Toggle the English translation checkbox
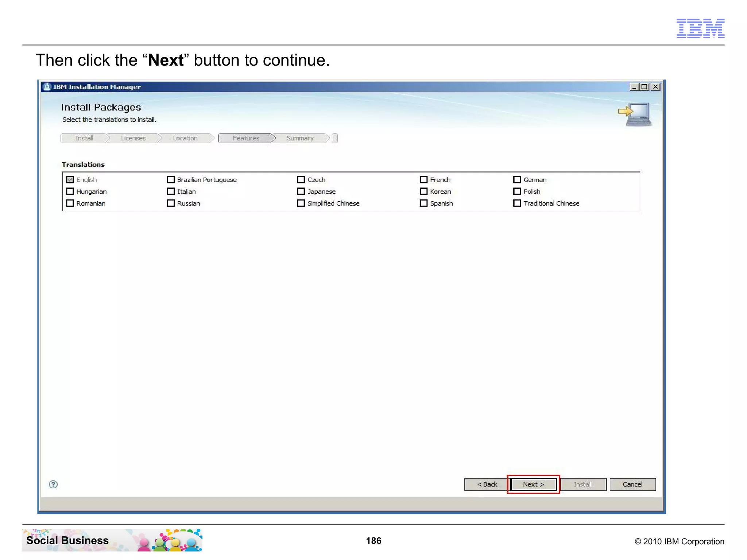Screen dimensions: 747x560 coord(70,180)
